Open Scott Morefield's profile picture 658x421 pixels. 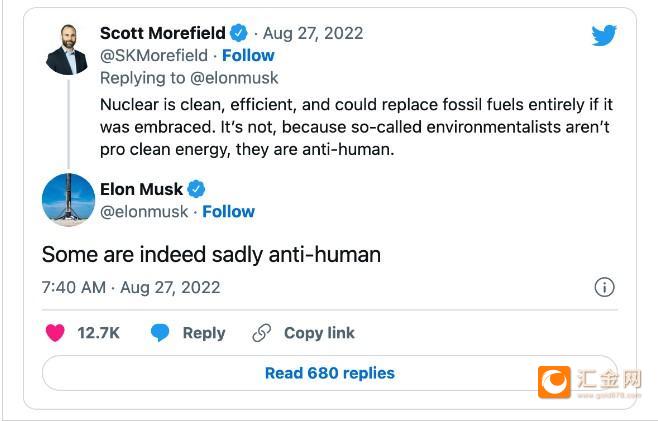point(67,49)
